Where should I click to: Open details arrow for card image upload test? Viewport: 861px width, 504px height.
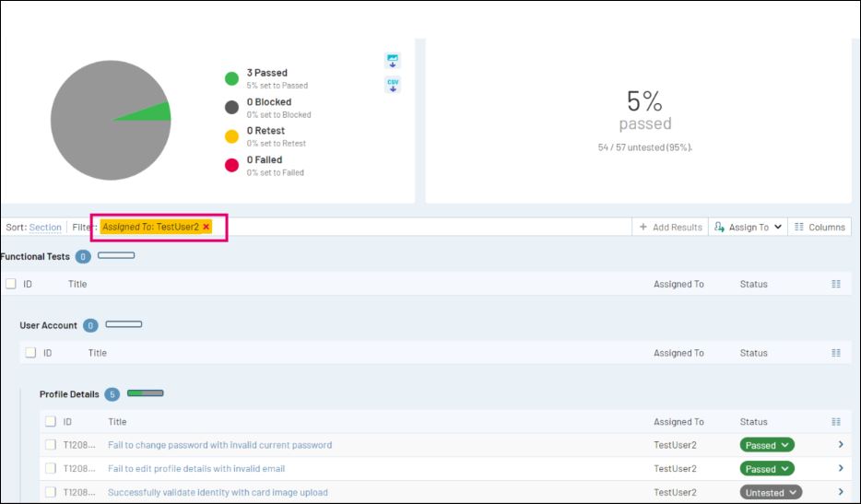[x=841, y=492]
